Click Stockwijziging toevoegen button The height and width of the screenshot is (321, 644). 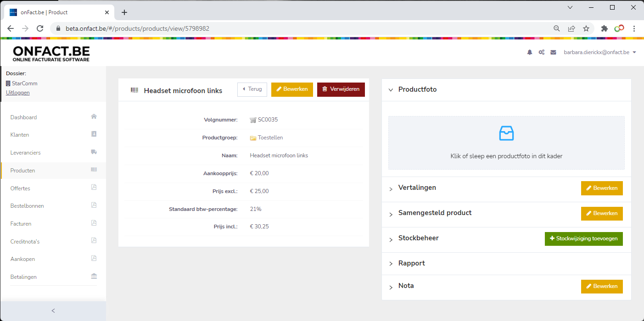click(583, 239)
